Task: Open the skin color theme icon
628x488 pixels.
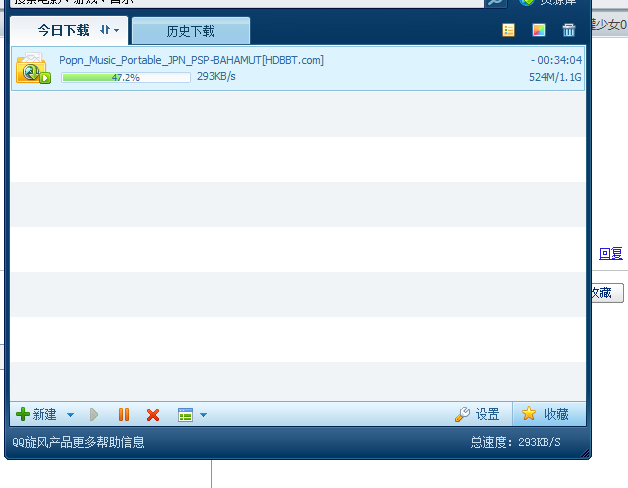Action: coord(539,30)
